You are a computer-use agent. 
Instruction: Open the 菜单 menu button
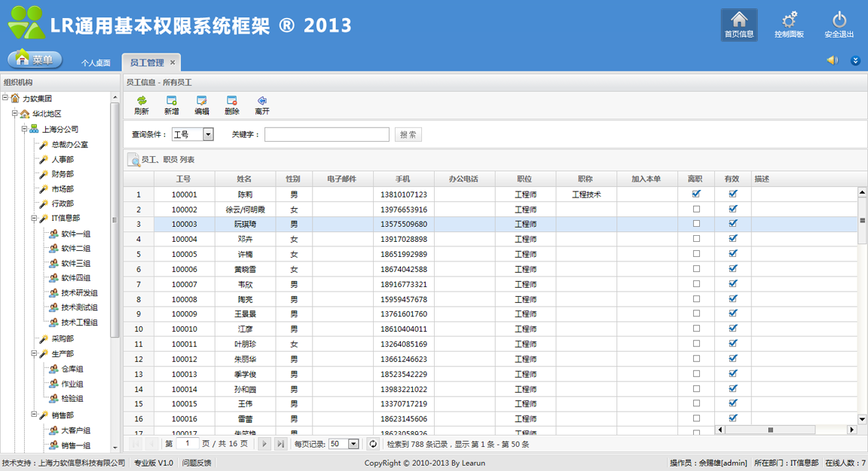coord(35,59)
